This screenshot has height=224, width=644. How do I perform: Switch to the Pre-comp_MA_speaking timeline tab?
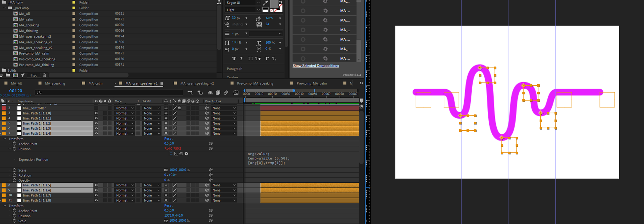click(255, 83)
